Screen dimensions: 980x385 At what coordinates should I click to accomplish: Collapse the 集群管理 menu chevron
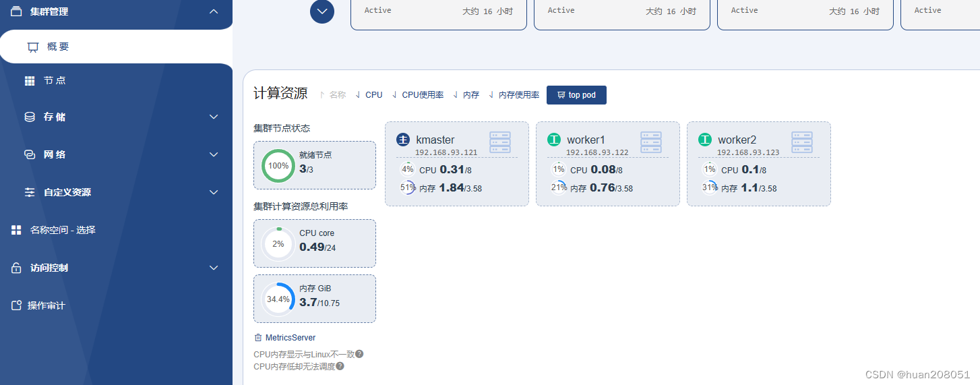click(x=214, y=11)
